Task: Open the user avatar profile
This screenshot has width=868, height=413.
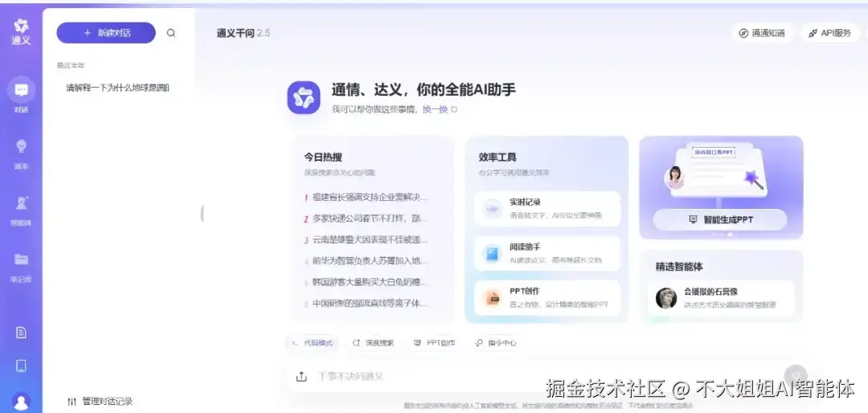Action: [21, 402]
